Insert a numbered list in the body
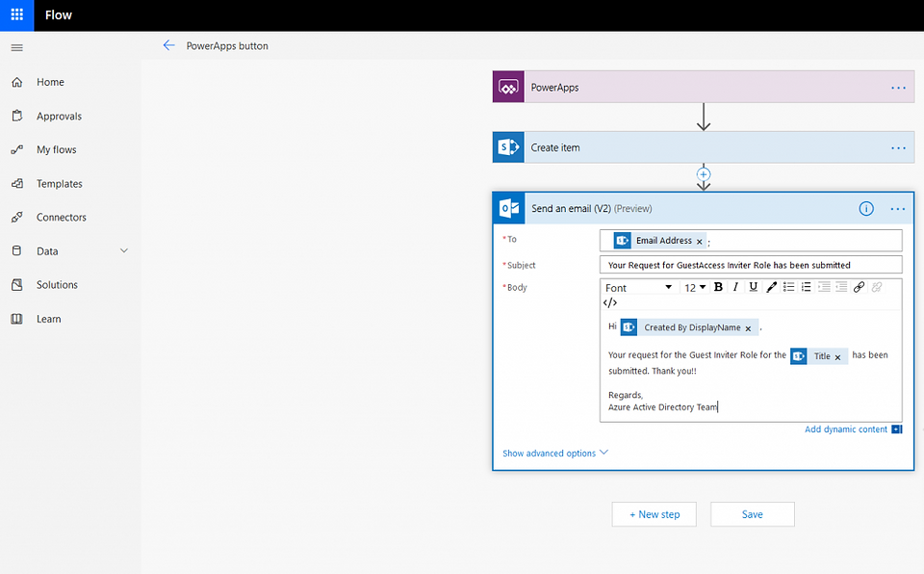Viewport: 924px width, 574px height. point(806,287)
